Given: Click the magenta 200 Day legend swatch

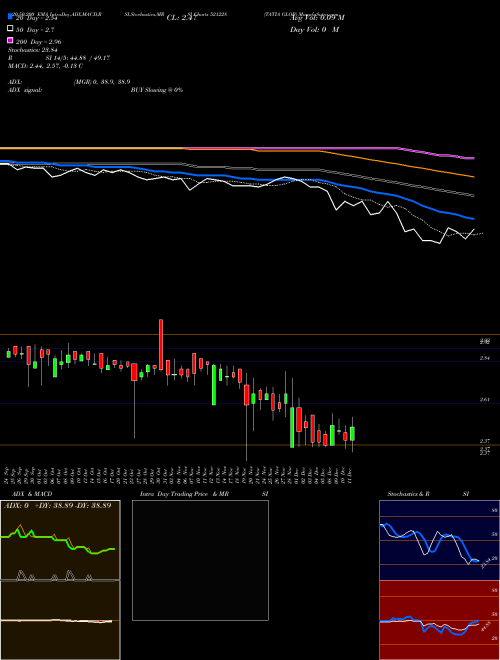Looking at the screenshot, I should [10, 40].
